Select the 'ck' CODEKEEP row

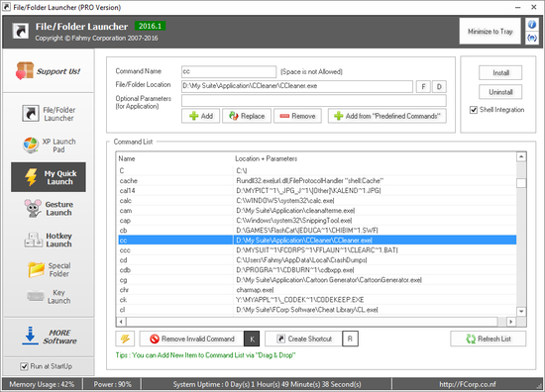[x=317, y=300]
